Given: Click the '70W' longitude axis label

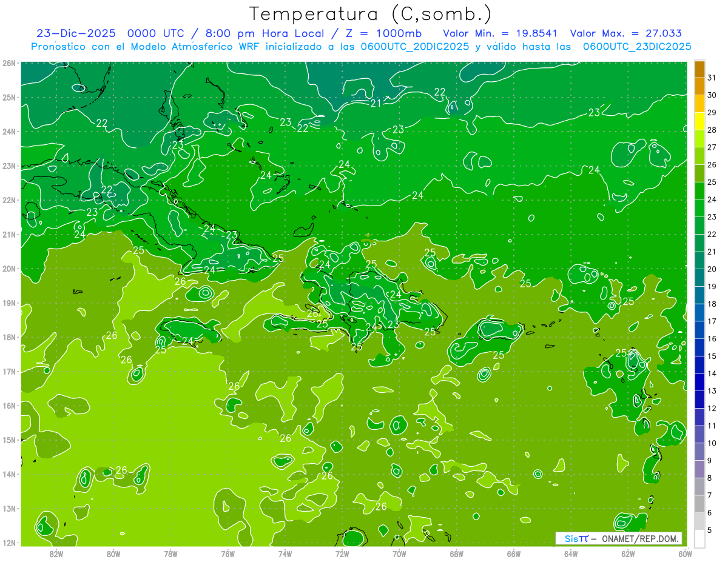Looking at the screenshot, I should (399, 554).
